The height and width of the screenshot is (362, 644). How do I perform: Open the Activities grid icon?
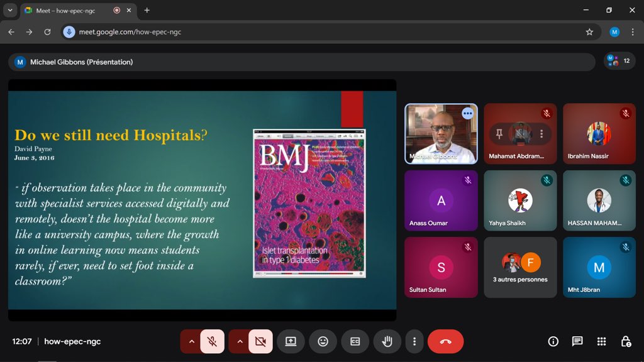point(600,341)
